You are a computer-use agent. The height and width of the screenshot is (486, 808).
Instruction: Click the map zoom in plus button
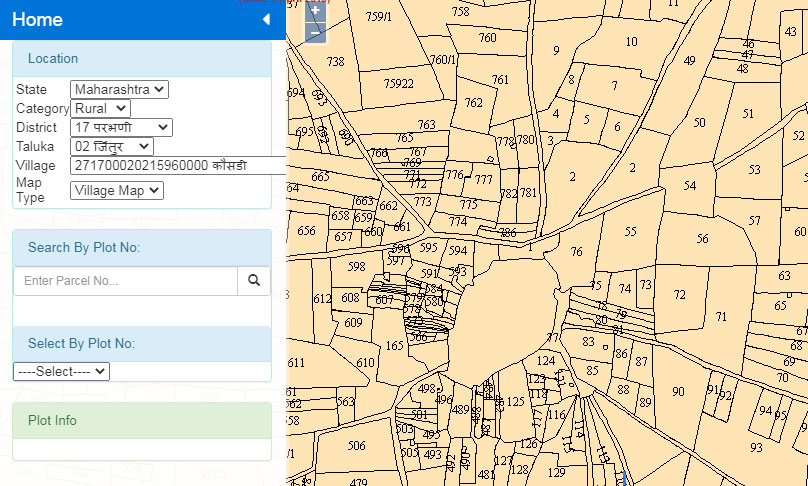click(315, 11)
